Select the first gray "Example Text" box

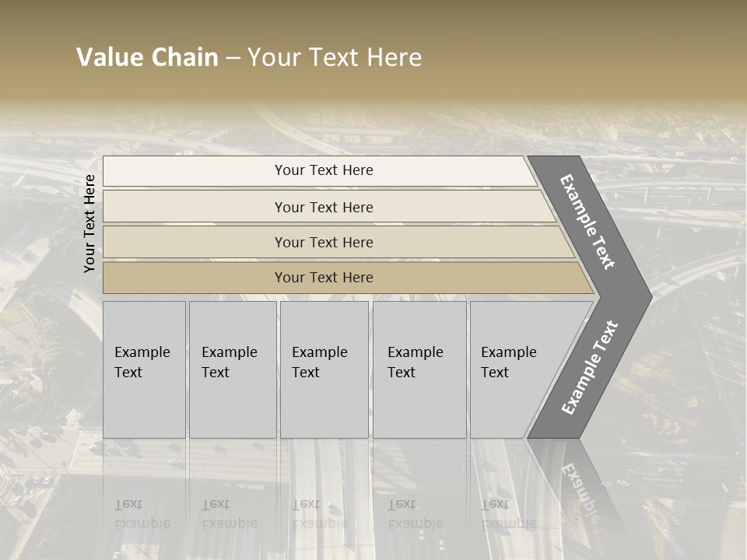[144, 369]
